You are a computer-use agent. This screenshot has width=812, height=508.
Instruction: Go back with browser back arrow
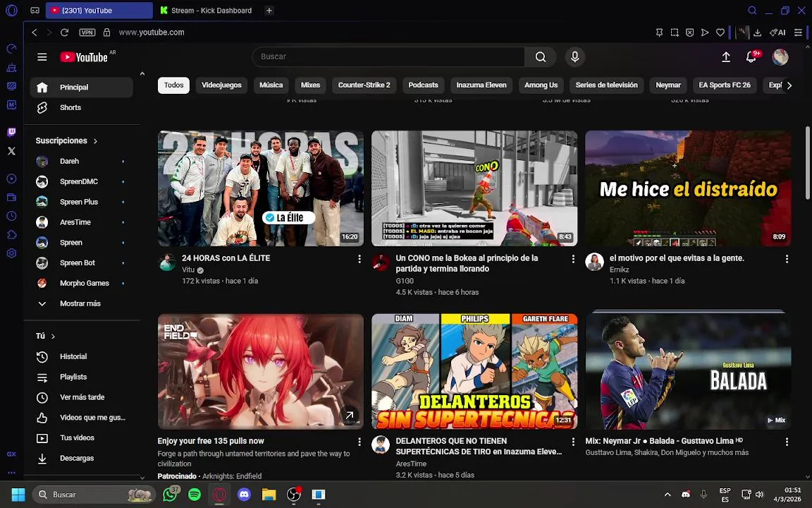click(34, 32)
